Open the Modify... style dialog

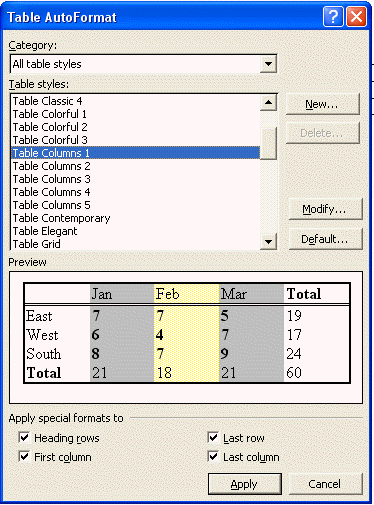pyautogui.click(x=325, y=209)
